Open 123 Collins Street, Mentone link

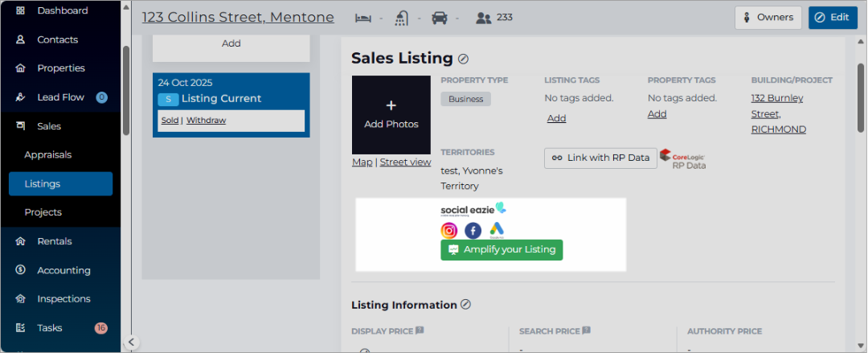click(x=238, y=17)
